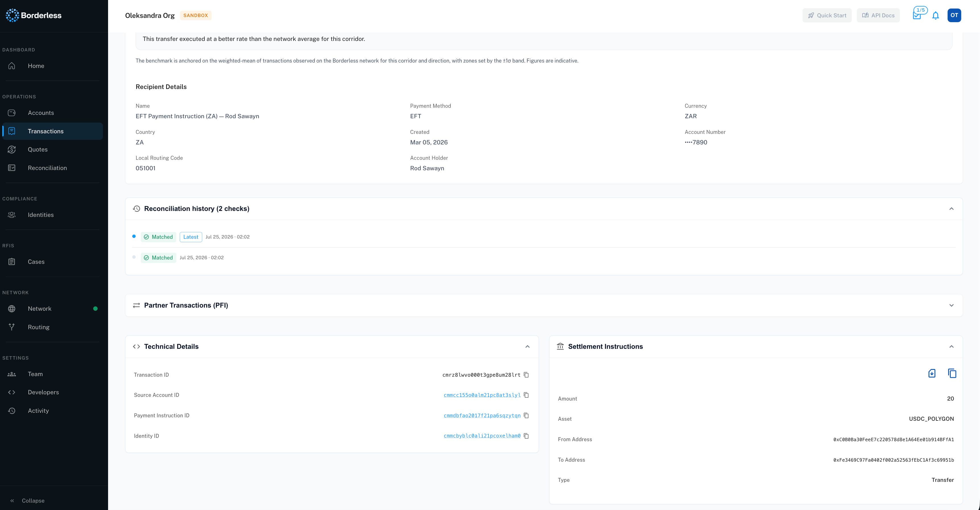This screenshot has width=980, height=510.
Task: Open API Docs
Action: click(878, 15)
